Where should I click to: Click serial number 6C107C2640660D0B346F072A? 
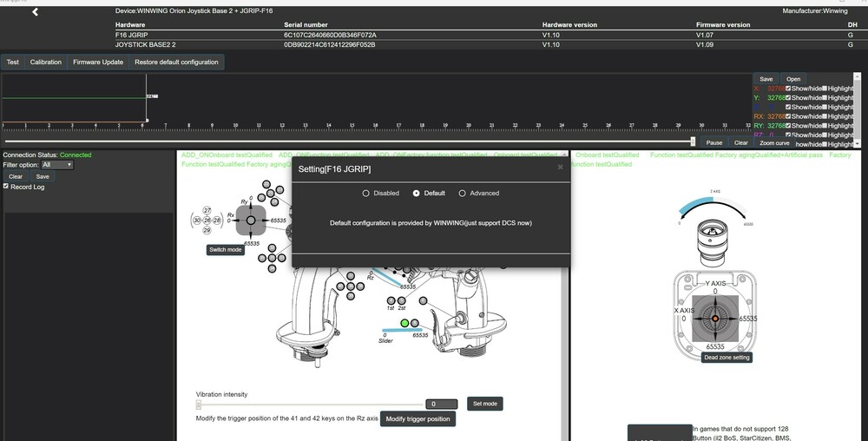click(x=330, y=35)
